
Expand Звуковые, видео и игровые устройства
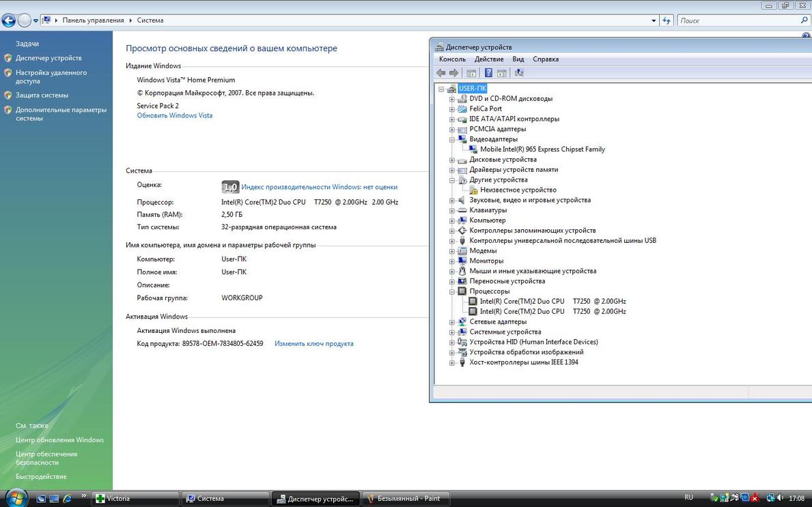(452, 200)
